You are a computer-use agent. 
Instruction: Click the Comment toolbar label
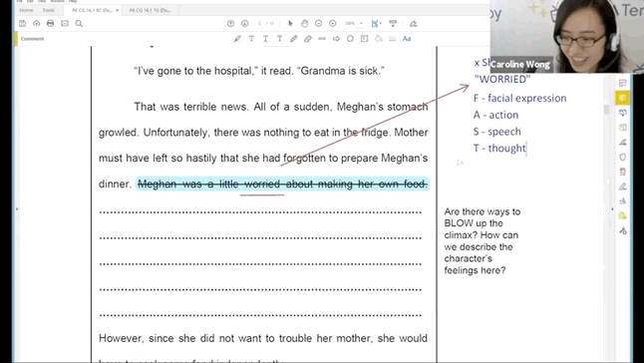tap(33, 39)
